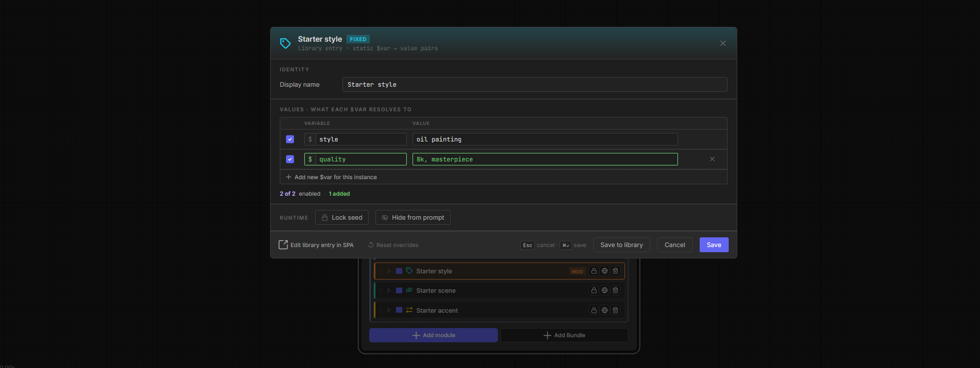Lock the Starter accent module

coord(594,310)
